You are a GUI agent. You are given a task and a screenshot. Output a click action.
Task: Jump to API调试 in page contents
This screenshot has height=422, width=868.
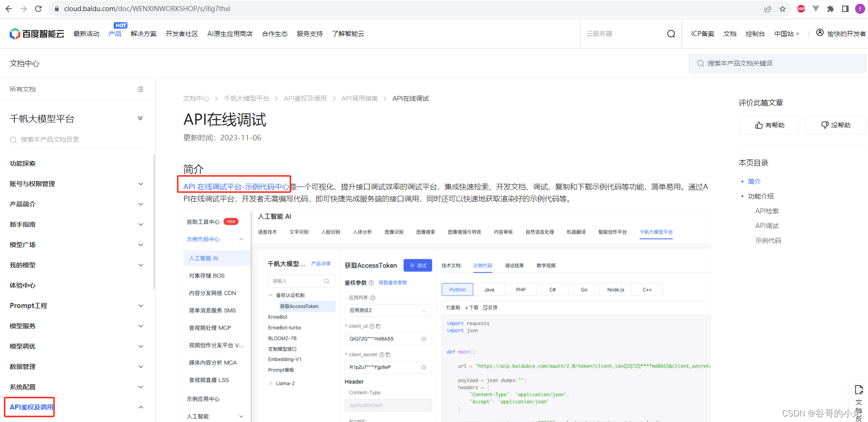pyautogui.click(x=767, y=226)
